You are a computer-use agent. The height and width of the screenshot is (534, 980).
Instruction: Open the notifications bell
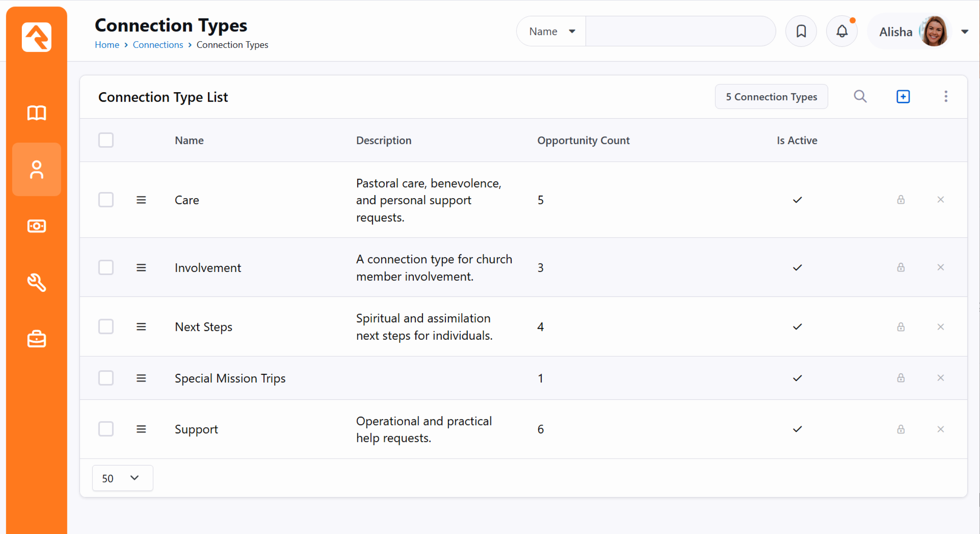coord(842,31)
